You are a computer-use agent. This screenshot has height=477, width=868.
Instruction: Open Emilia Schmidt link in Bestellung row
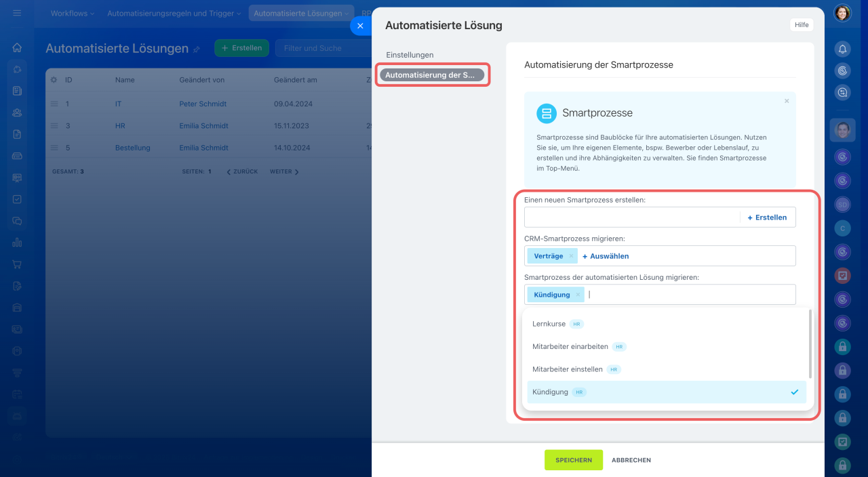203,148
